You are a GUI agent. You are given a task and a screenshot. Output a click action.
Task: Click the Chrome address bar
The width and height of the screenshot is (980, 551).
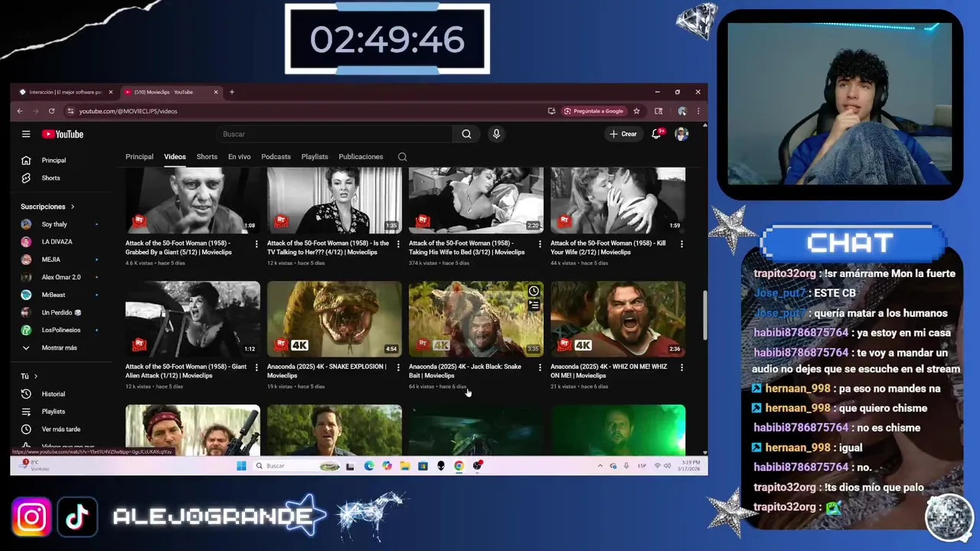pos(306,111)
